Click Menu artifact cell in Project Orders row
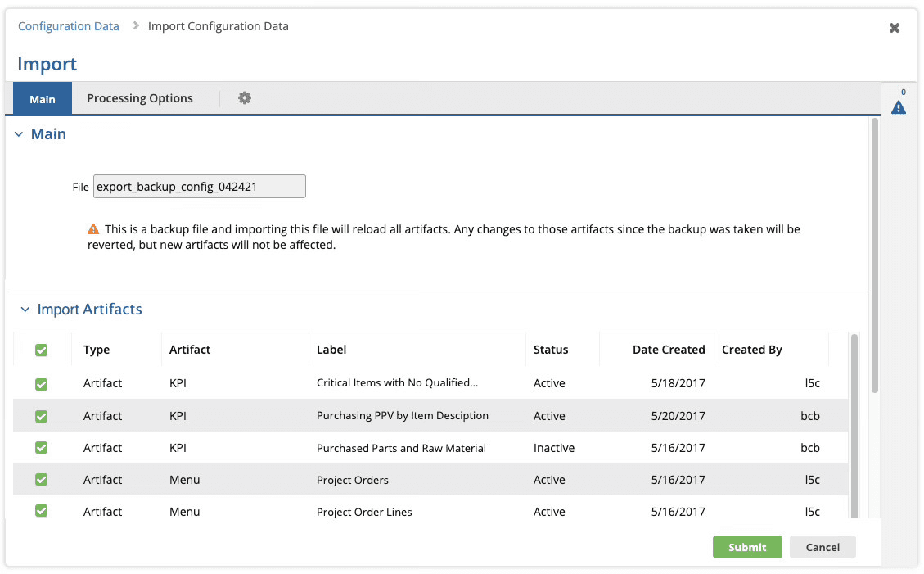 click(184, 480)
